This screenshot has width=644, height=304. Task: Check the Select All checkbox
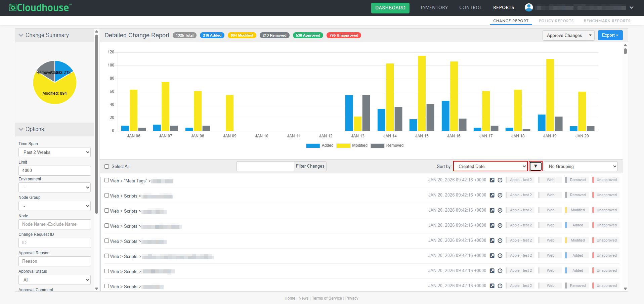107,167
